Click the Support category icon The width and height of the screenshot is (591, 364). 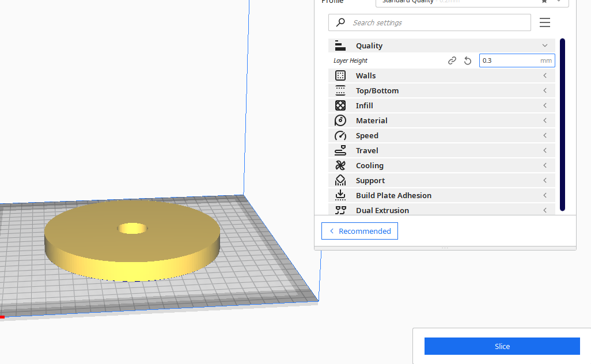click(340, 180)
